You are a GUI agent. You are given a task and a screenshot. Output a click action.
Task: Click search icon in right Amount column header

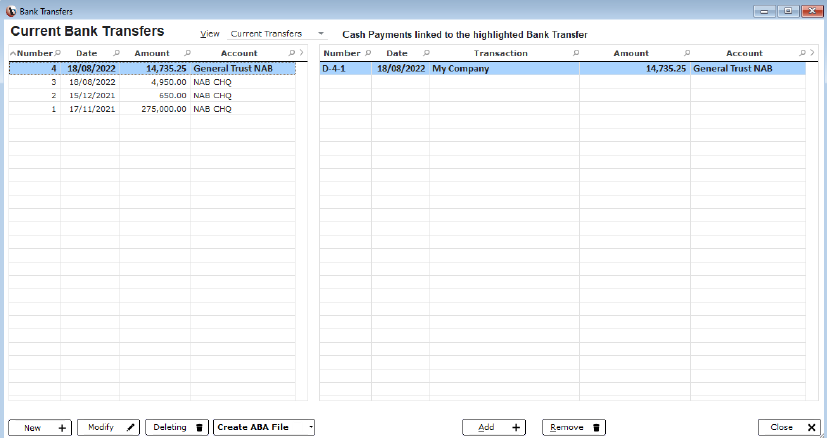click(x=687, y=53)
